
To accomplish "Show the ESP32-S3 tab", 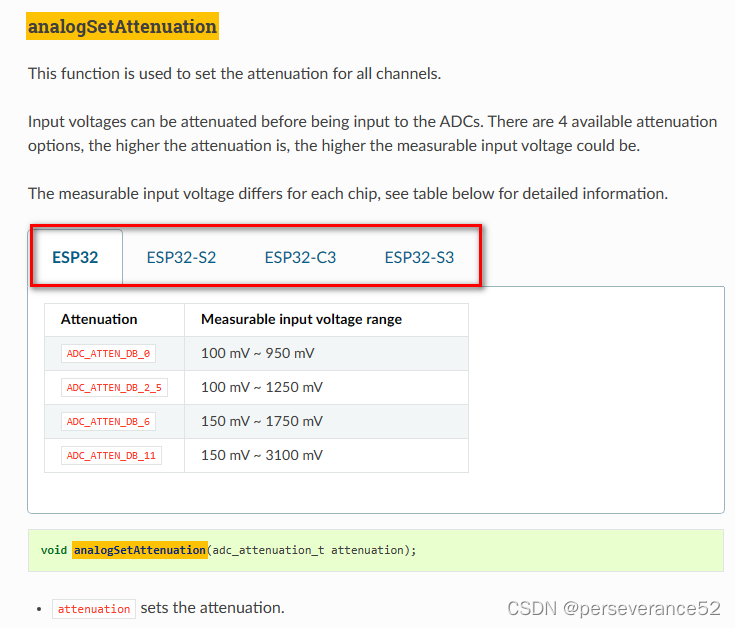I will [x=419, y=257].
